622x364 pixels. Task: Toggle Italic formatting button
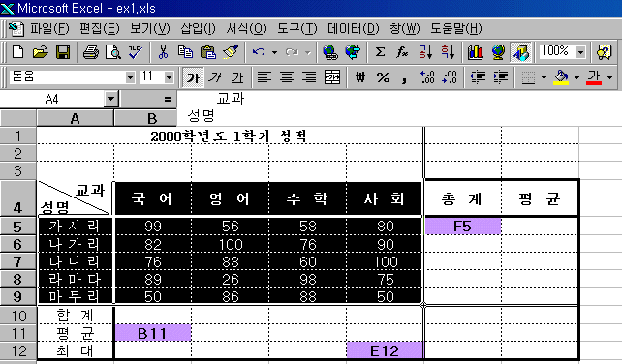(x=215, y=76)
